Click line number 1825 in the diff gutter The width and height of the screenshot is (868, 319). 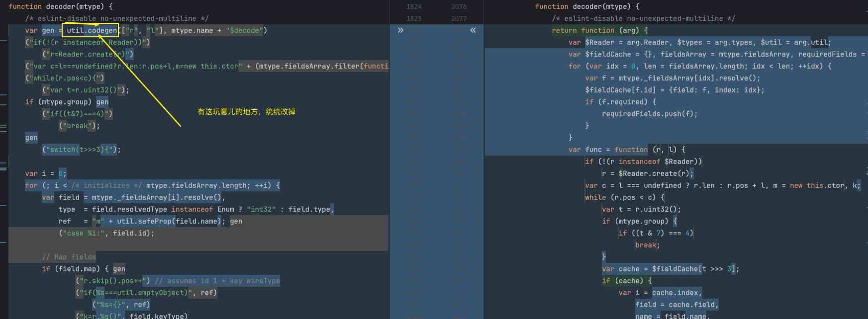tap(414, 18)
